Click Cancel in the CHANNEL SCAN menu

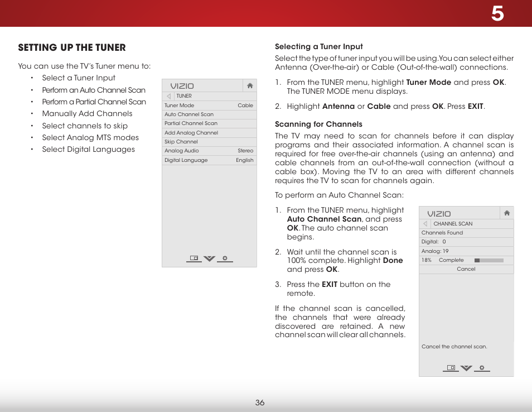click(466, 269)
